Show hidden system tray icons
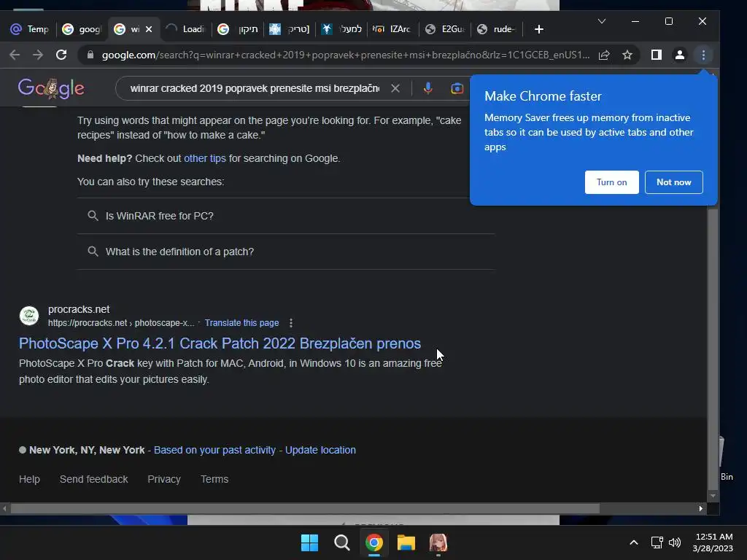Screen dimensions: 747x560 [x=634, y=542]
